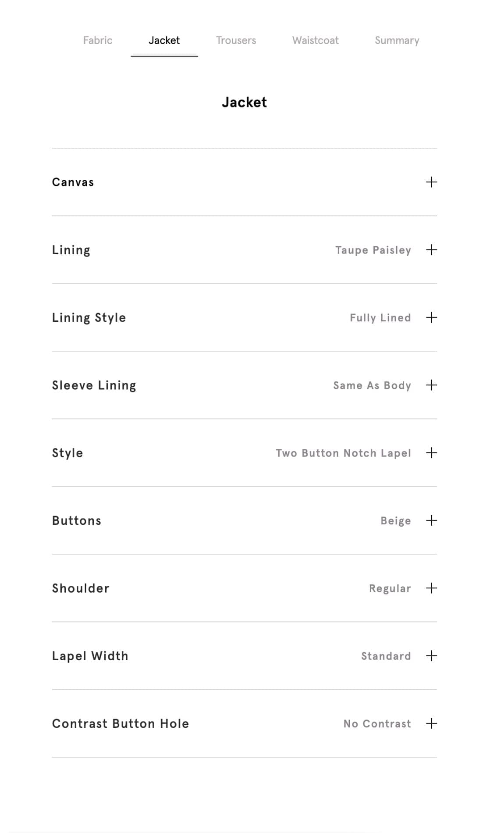
Task: View the Summary tab
Action: [x=397, y=40]
